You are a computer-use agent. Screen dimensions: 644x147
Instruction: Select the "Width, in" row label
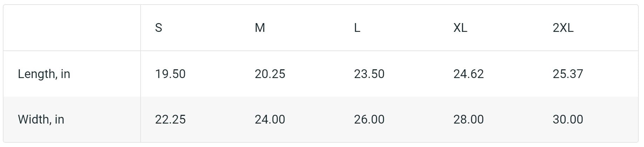[41, 119]
